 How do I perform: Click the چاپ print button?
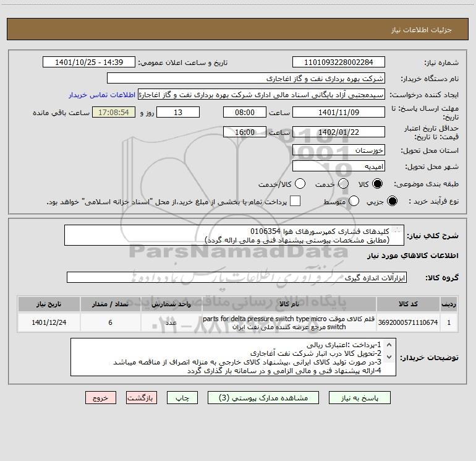(x=182, y=398)
